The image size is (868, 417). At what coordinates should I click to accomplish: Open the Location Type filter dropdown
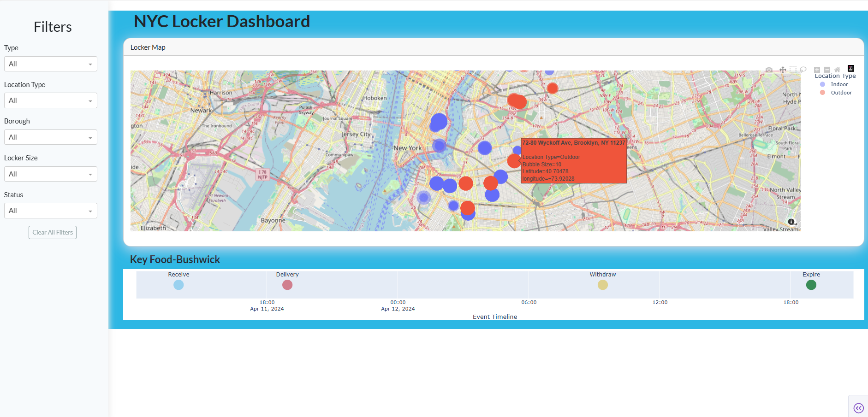point(51,100)
